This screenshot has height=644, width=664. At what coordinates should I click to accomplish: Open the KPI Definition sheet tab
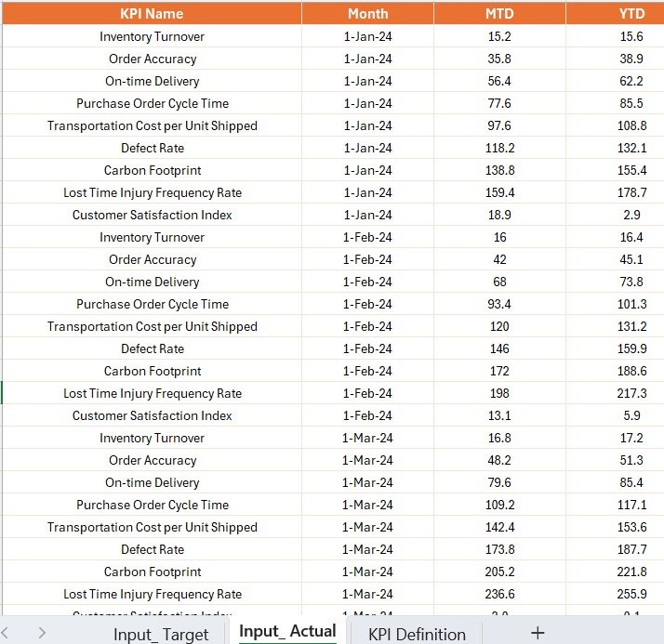click(x=417, y=634)
